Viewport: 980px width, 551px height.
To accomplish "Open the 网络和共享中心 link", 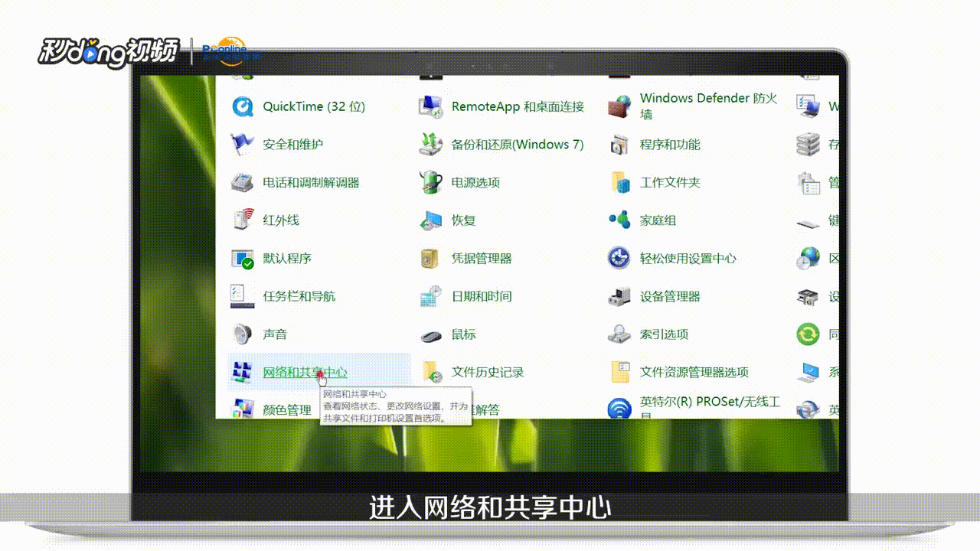I will [305, 372].
